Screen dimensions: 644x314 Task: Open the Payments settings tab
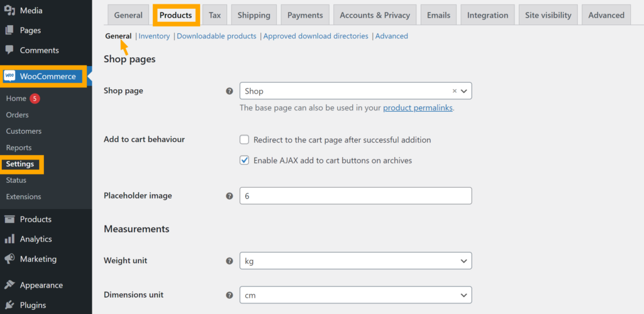click(305, 15)
